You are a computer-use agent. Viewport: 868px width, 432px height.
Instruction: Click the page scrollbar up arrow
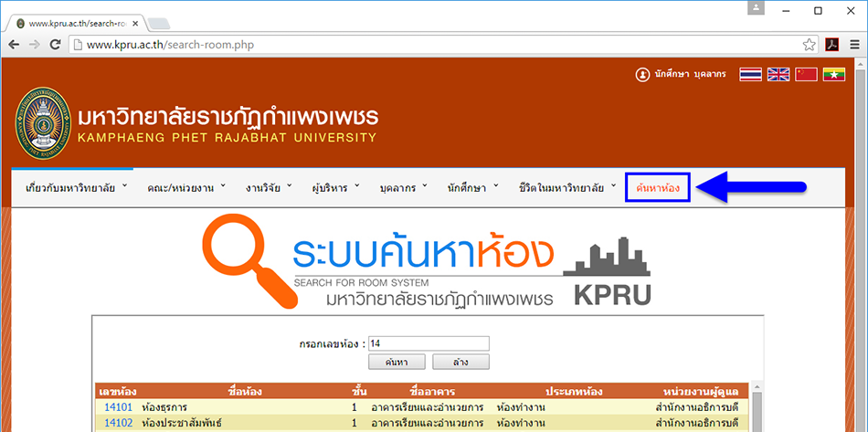pyautogui.click(x=862, y=65)
